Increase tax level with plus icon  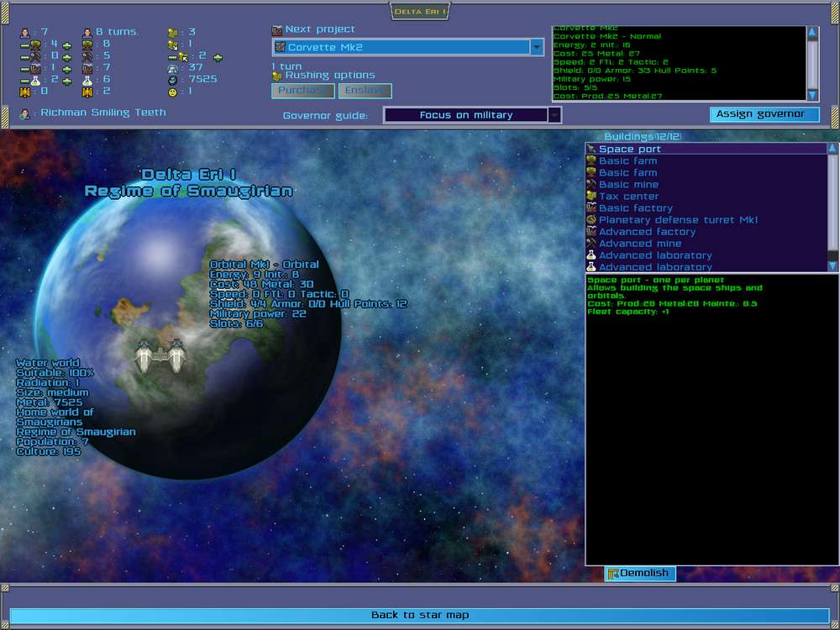218,57
